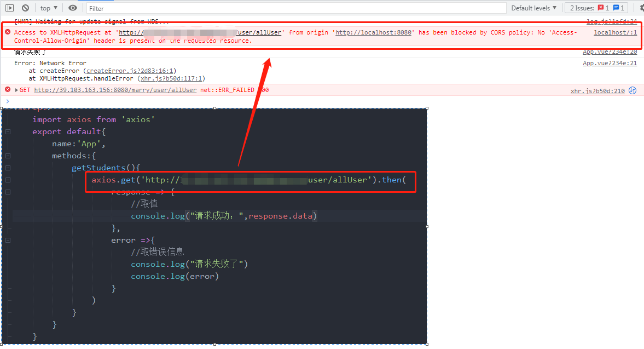
Task: Open the localhost/:1 source link
Action: [x=615, y=32]
